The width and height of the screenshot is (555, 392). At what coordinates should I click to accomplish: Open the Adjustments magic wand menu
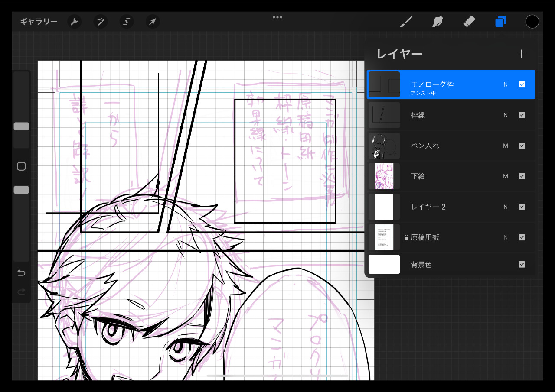(101, 22)
